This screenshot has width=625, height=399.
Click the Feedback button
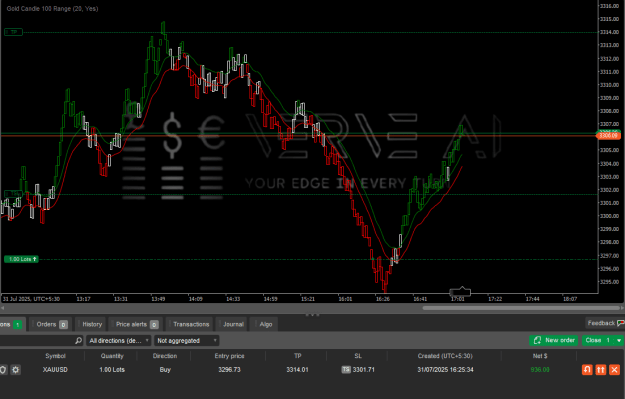coord(605,323)
